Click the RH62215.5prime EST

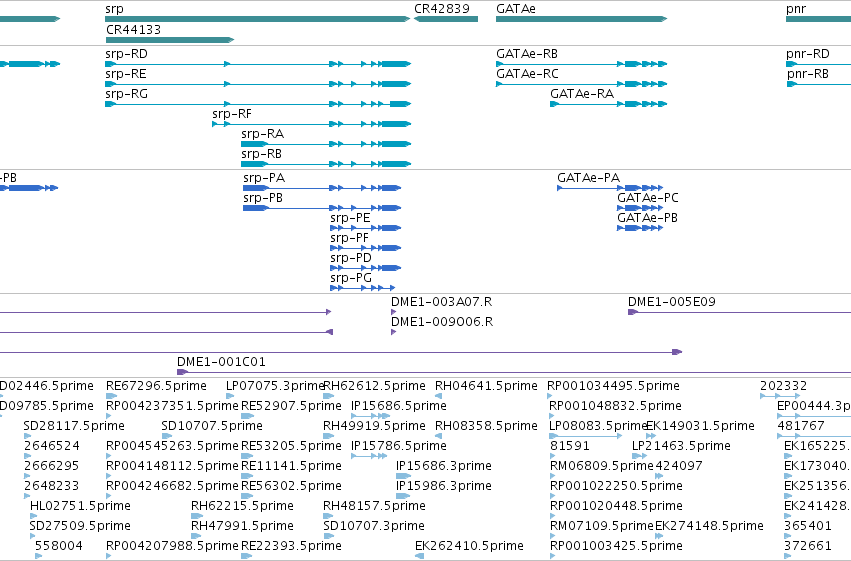tap(197, 516)
